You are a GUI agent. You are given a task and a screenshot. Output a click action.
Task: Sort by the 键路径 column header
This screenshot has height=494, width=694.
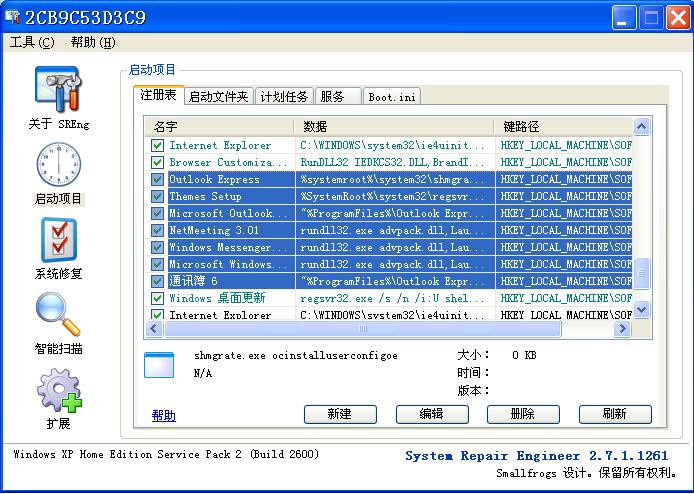pyautogui.click(x=563, y=127)
